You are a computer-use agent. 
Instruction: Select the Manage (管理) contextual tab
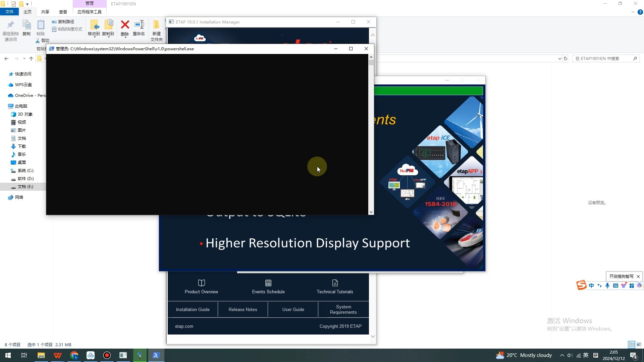click(x=90, y=3)
